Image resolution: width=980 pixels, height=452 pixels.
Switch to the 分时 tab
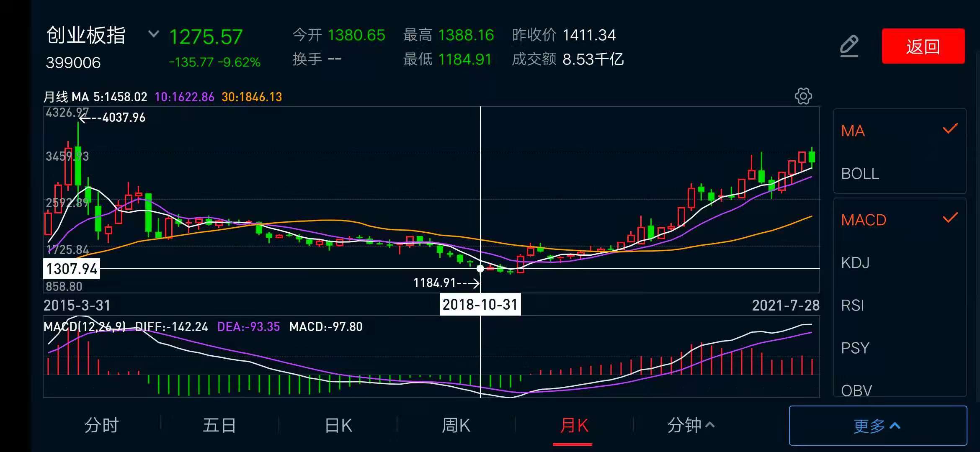coord(102,426)
